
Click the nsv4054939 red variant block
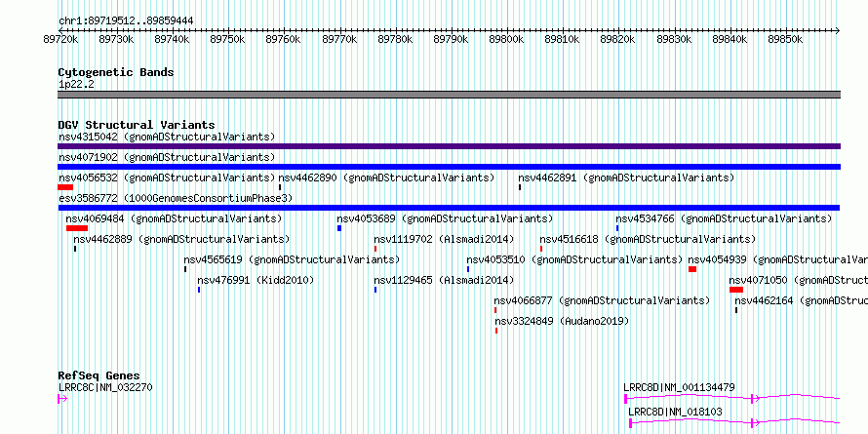point(692,269)
